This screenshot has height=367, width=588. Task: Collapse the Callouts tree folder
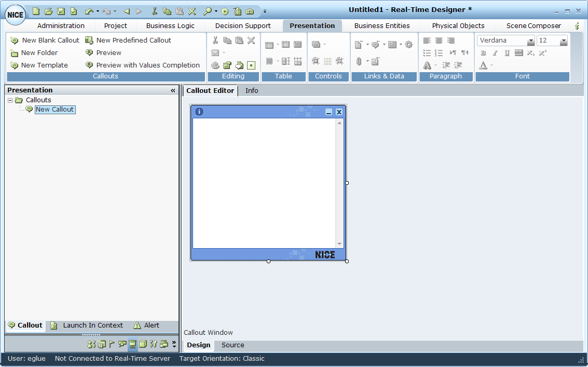click(10, 100)
